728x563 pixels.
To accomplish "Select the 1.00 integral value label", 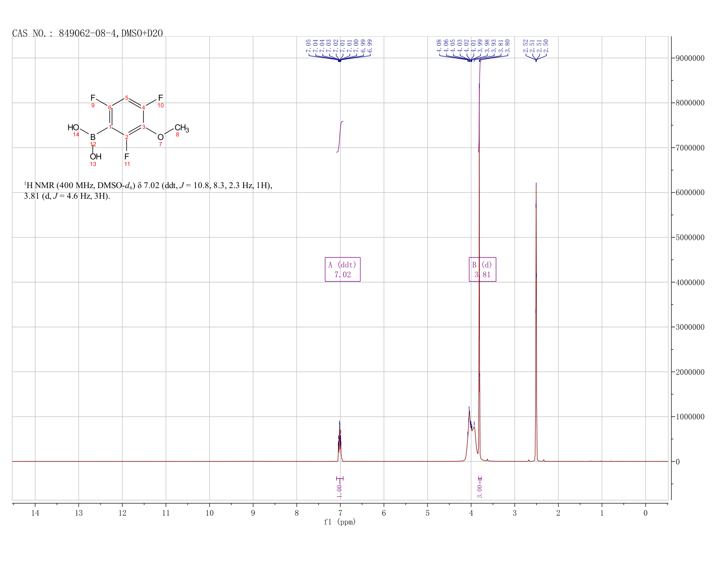I will coord(339,491).
